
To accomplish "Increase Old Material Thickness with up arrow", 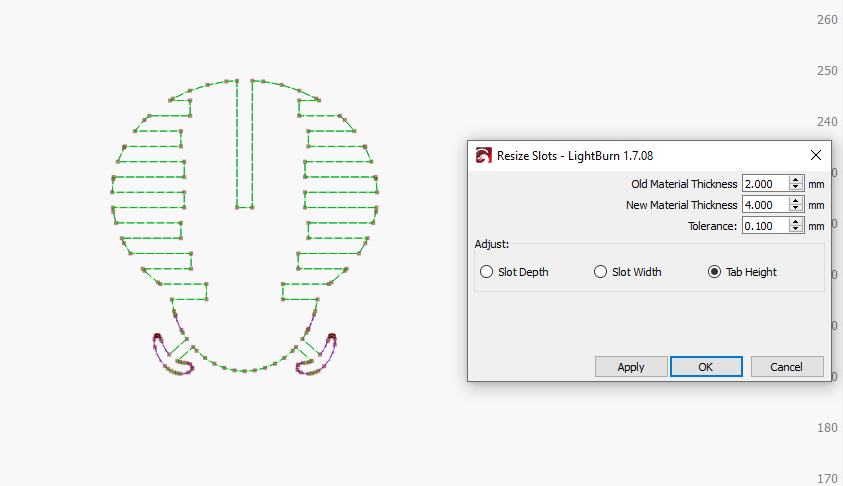I will tap(796, 180).
